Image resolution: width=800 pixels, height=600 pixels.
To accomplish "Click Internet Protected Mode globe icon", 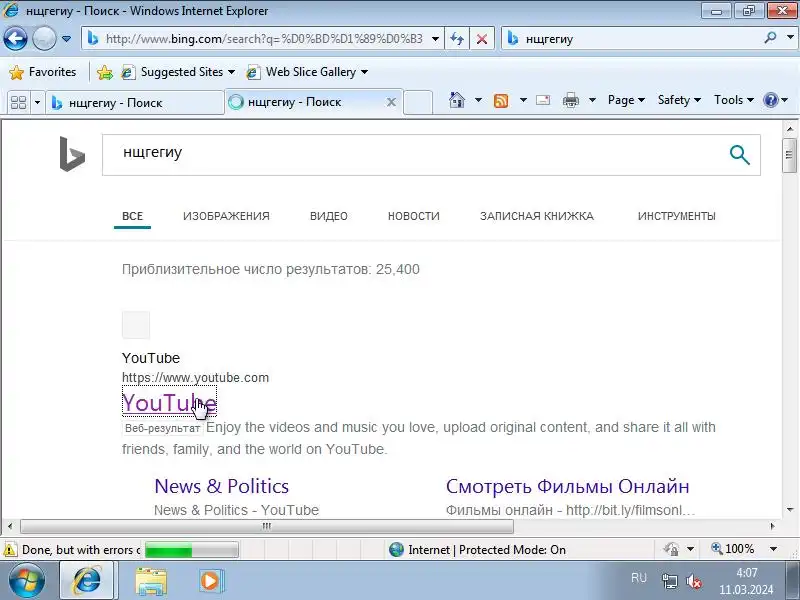I will 396,549.
